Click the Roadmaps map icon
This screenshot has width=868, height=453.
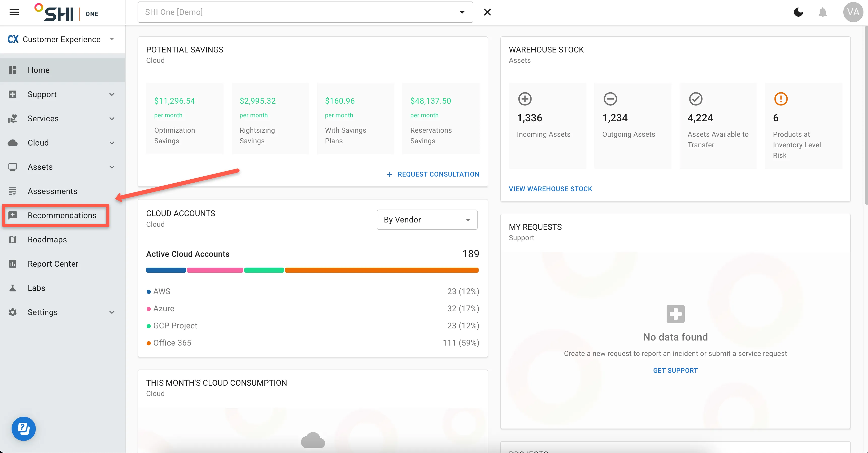pyautogui.click(x=13, y=239)
